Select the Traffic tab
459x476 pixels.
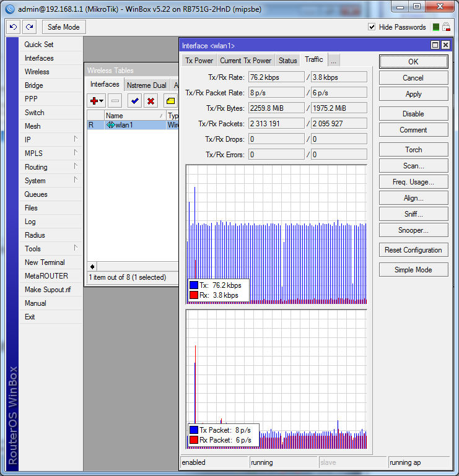click(314, 59)
